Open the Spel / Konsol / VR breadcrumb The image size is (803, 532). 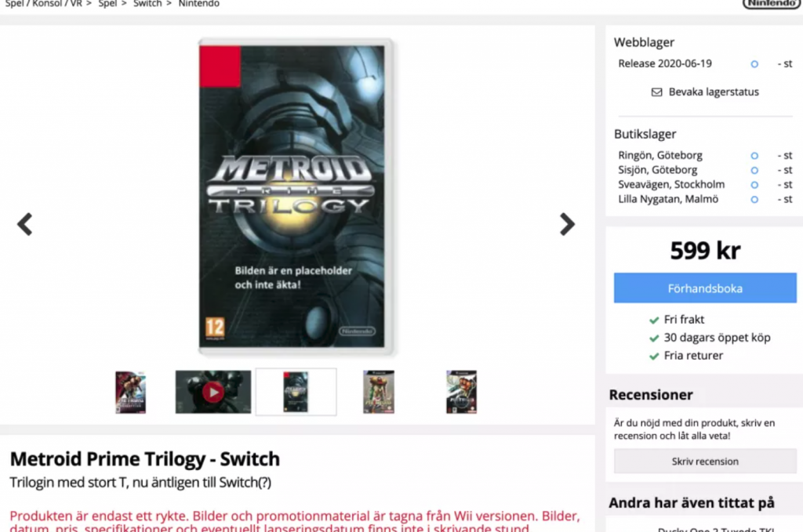click(44, 4)
